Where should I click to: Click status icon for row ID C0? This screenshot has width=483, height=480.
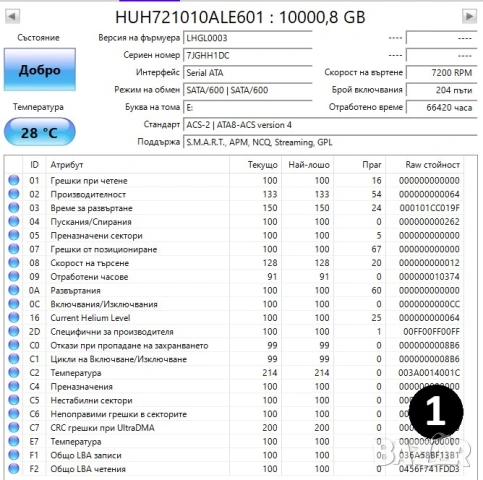14,345
